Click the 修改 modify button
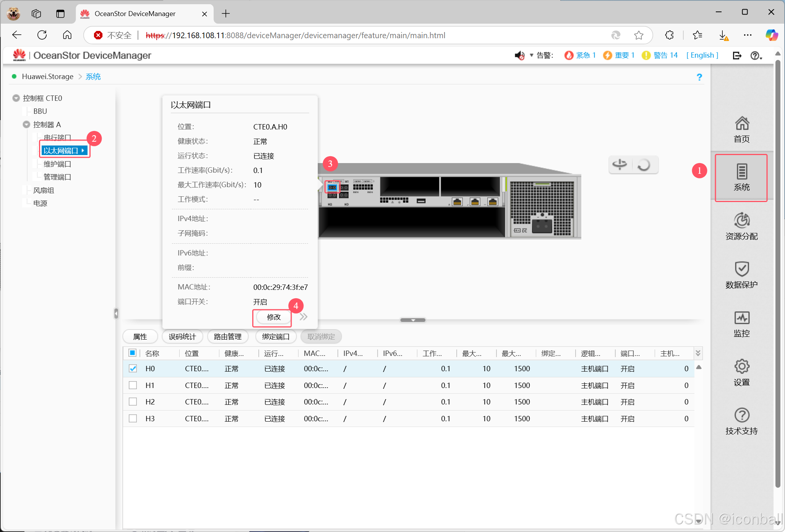The width and height of the screenshot is (785, 532). (x=273, y=317)
